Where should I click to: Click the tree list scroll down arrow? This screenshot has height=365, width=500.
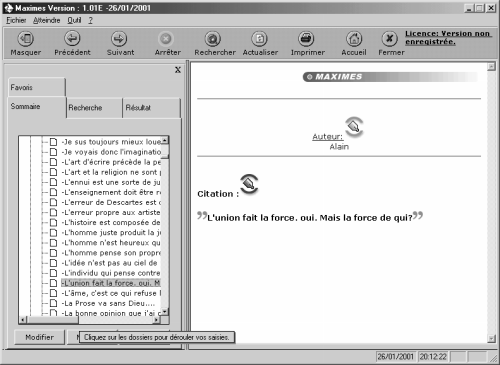pos(165,312)
